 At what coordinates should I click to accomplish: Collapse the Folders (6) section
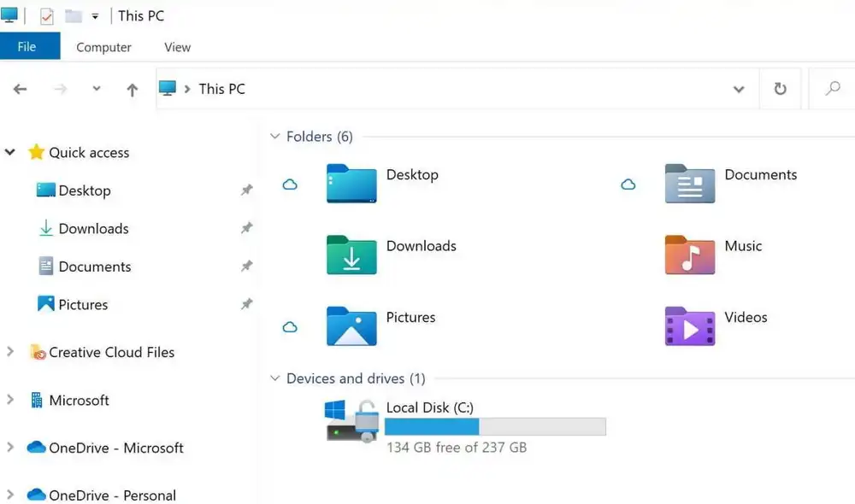click(x=274, y=136)
